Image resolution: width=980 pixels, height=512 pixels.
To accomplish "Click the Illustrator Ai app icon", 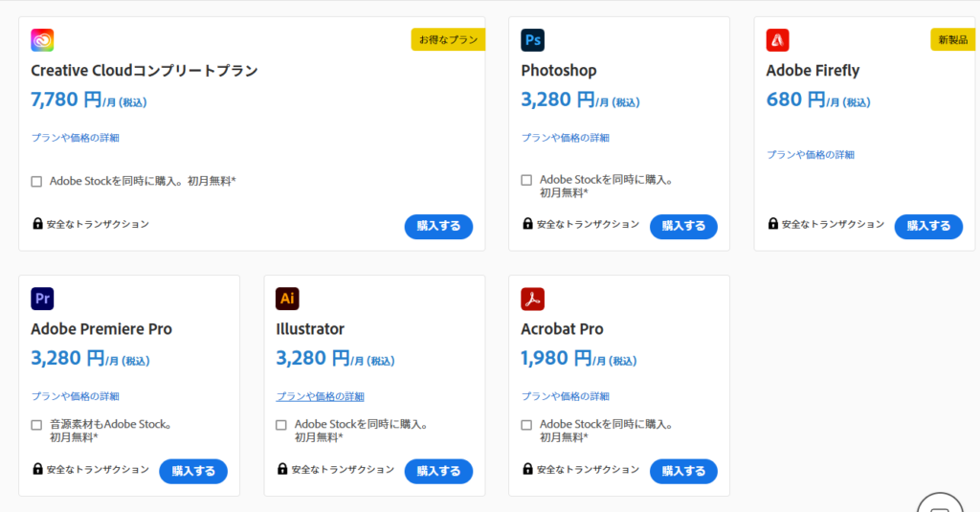I will (x=287, y=299).
